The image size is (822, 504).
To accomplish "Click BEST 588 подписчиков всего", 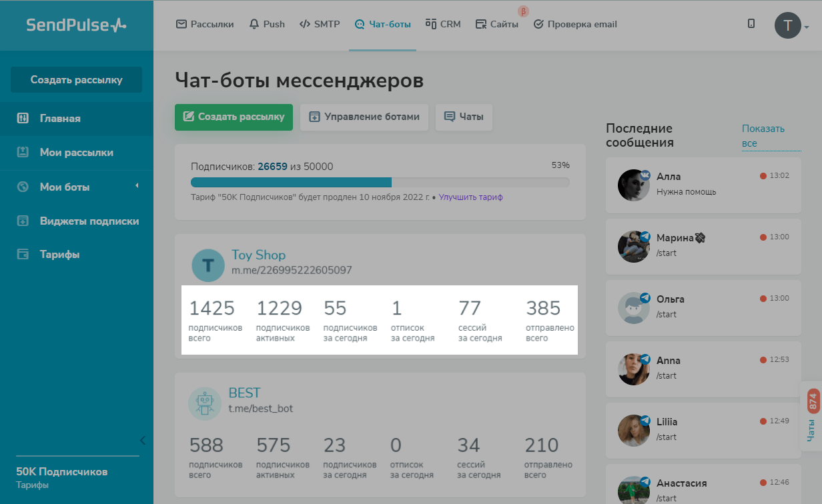I will click(215, 457).
